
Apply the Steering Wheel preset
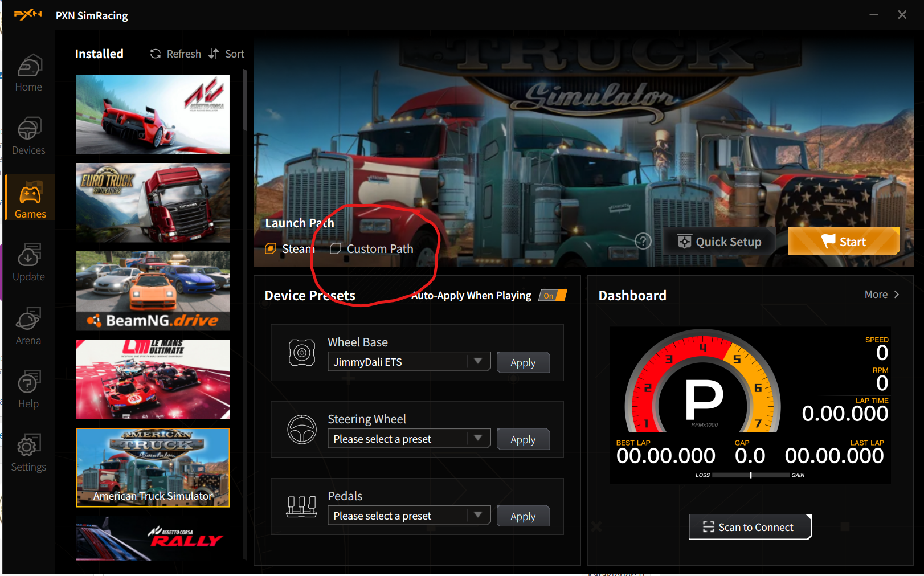523,439
